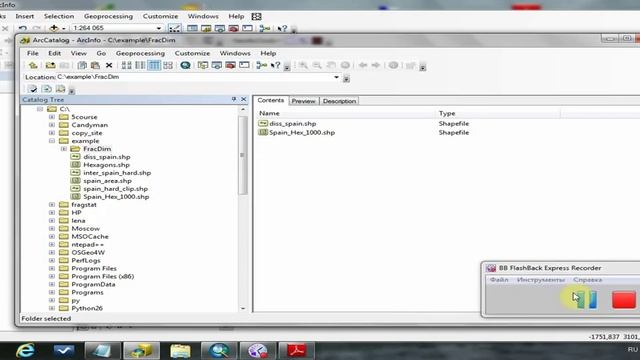This screenshot has width=640, height=360.
Task: Collapse the C:\ drive node
Action: [40, 109]
